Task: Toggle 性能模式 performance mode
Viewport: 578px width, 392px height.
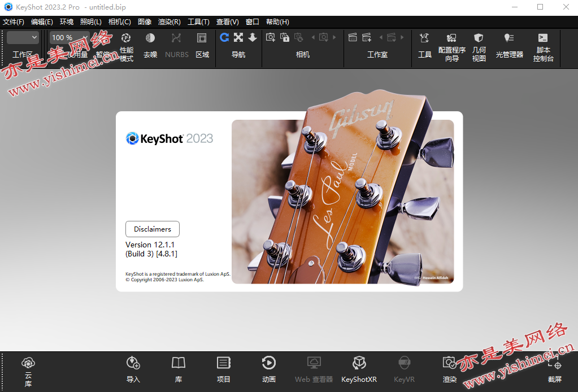Action: tap(126, 38)
